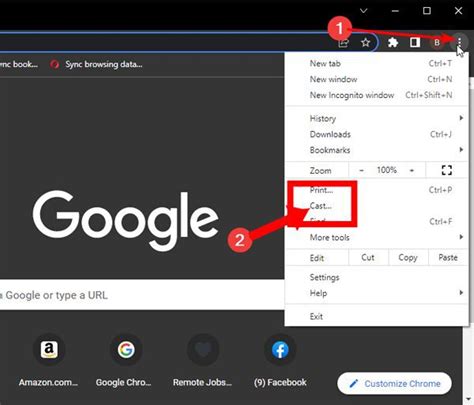The height and width of the screenshot is (405, 474).
Task: Click the share page icon
Action: [343, 43]
